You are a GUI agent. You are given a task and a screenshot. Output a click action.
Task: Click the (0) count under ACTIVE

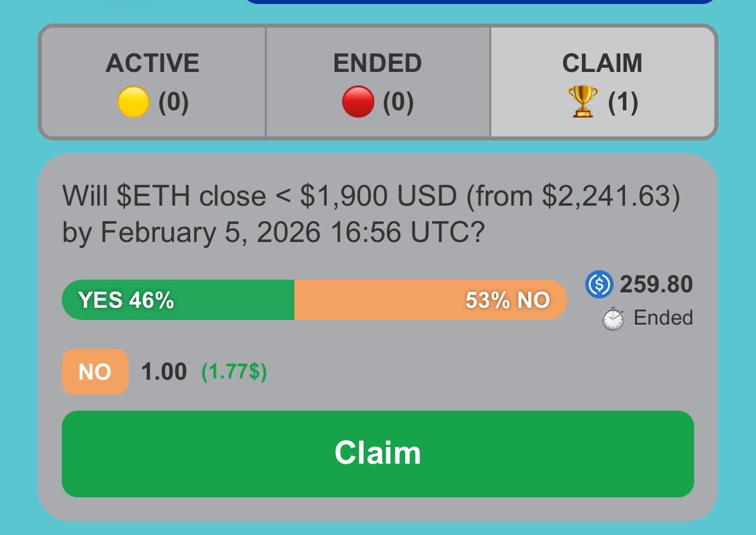[174, 102]
